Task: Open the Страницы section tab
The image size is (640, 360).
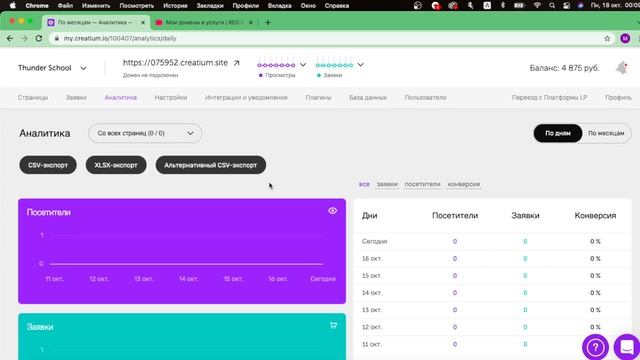Action: (33, 98)
